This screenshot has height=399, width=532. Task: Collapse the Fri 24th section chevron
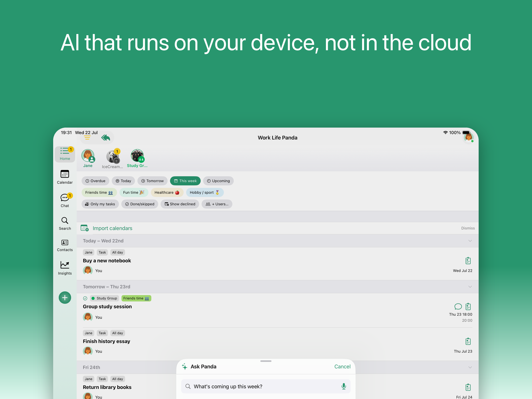coord(470,367)
